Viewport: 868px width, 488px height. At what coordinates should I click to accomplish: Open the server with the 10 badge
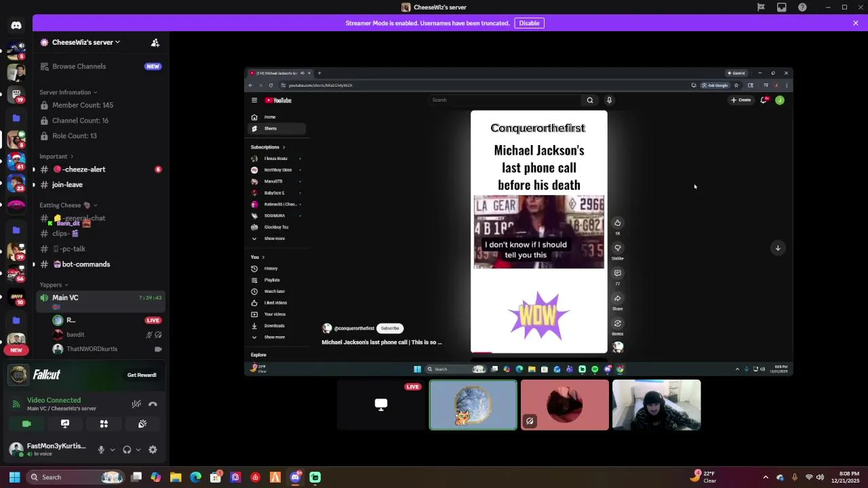[16, 297]
